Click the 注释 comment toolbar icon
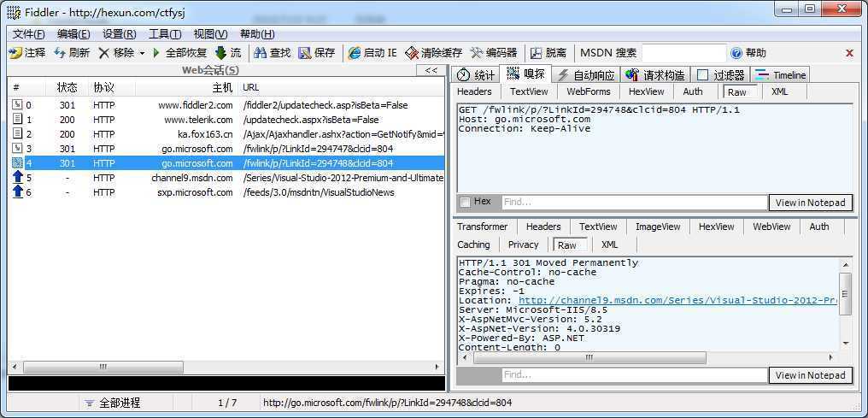 (x=15, y=53)
